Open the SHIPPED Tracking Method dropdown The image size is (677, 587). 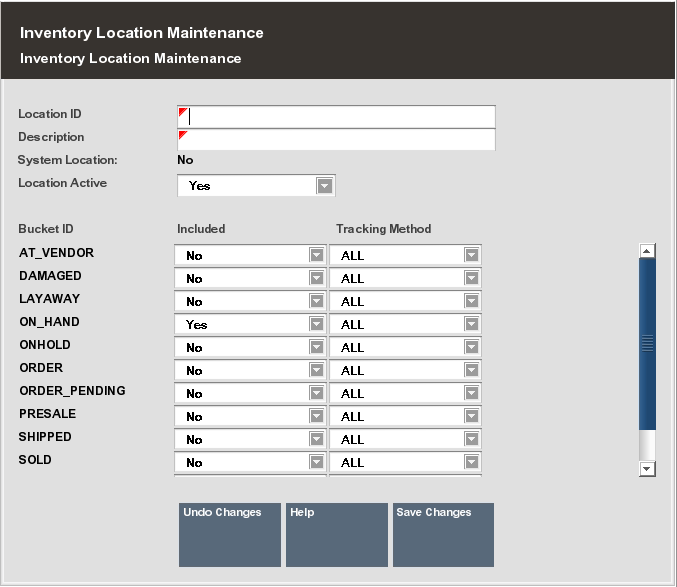[x=405, y=439]
